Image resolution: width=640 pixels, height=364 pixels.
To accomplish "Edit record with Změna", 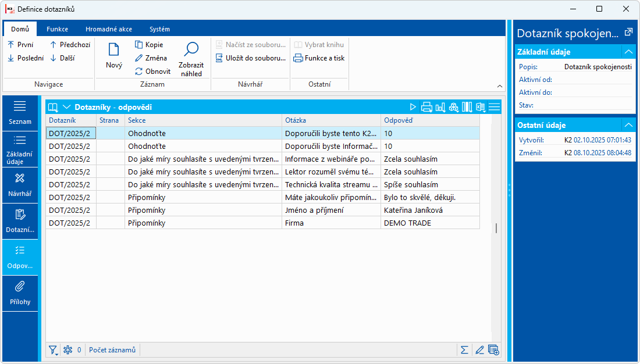I will point(151,58).
